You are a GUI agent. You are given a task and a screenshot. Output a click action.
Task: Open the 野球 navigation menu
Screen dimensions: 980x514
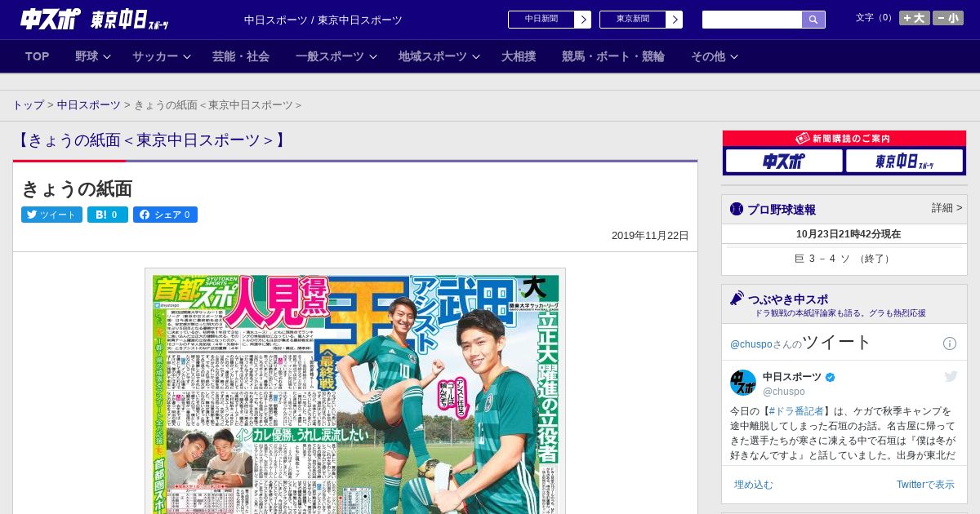tap(87, 56)
